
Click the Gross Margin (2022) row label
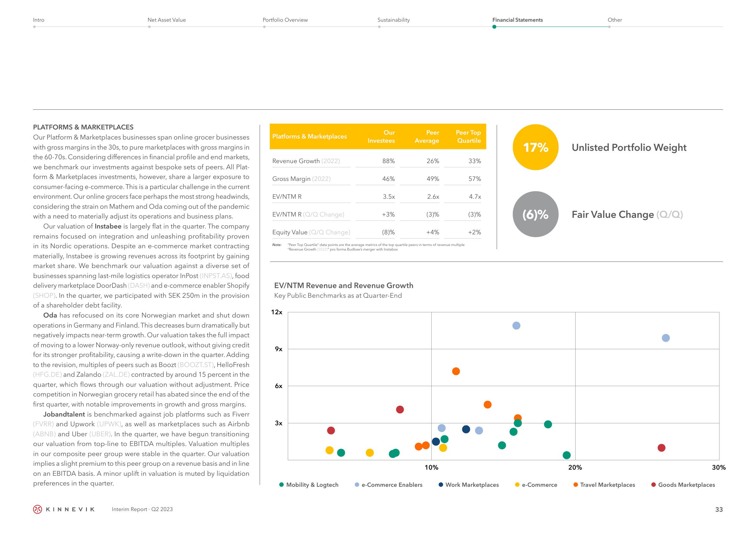(302, 179)
